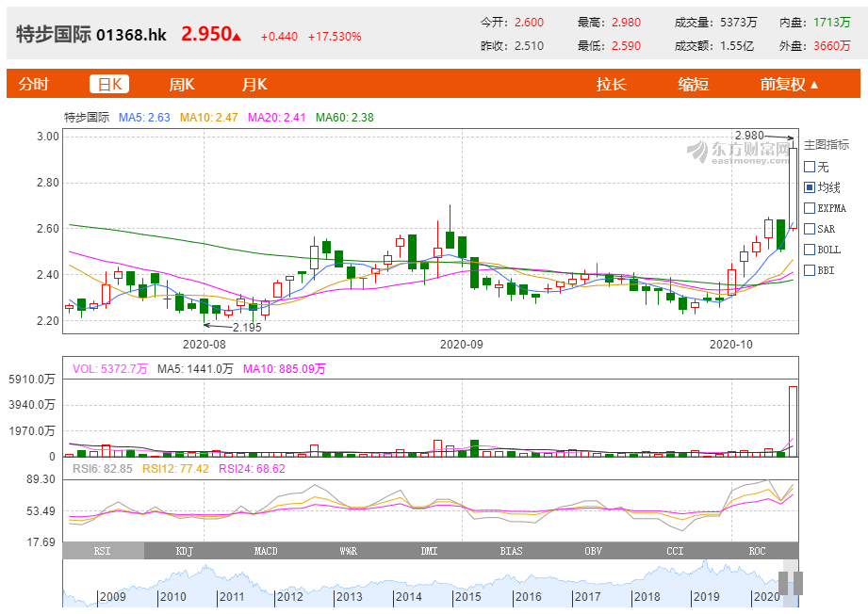Open the 前复权 adjustment dropdown

pyautogui.click(x=789, y=84)
